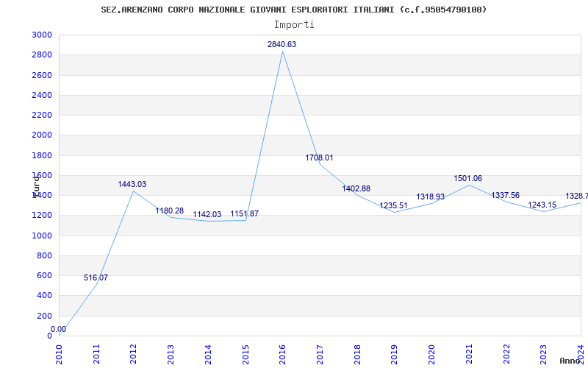The image size is (588, 368).
Task: Select the 1318.93 data label
Action: pyautogui.click(x=431, y=197)
